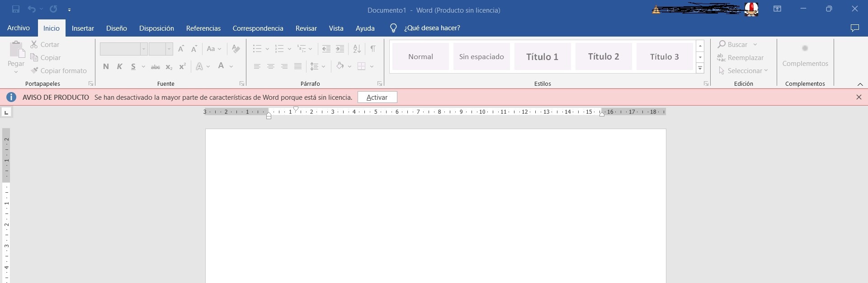This screenshot has width=868, height=283.
Task: Click the sort A-Z icon
Action: tap(357, 49)
